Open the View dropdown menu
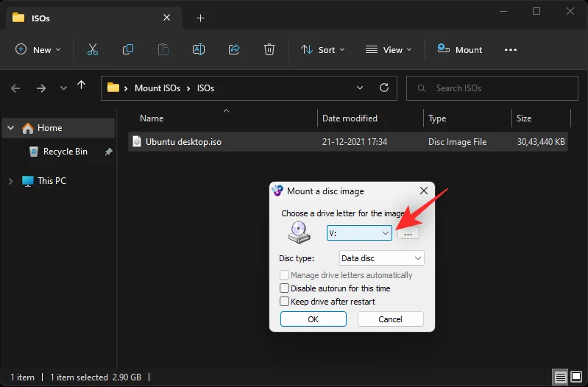The height and width of the screenshot is (387, 588). coord(389,50)
